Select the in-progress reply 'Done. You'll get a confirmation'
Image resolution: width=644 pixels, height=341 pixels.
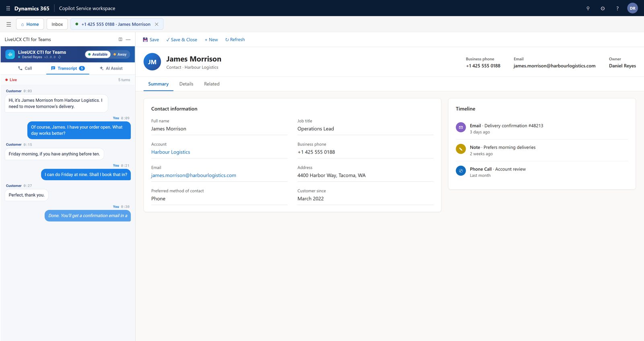(88, 216)
